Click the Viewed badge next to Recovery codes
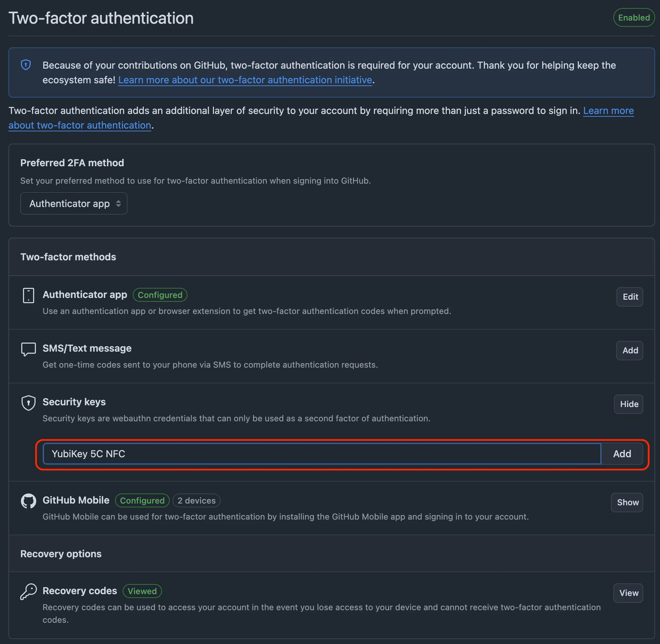This screenshot has width=660, height=644. tap(142, 591)
